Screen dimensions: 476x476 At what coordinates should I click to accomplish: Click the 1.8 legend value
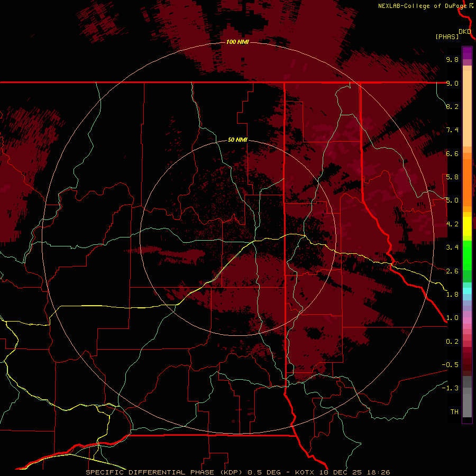click(x=452, y=295)
